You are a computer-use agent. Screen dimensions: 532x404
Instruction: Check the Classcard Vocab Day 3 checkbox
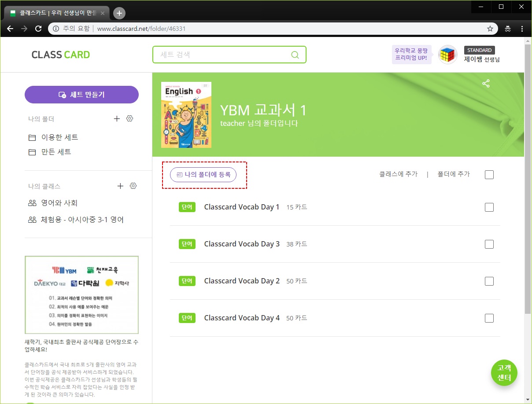489,244
